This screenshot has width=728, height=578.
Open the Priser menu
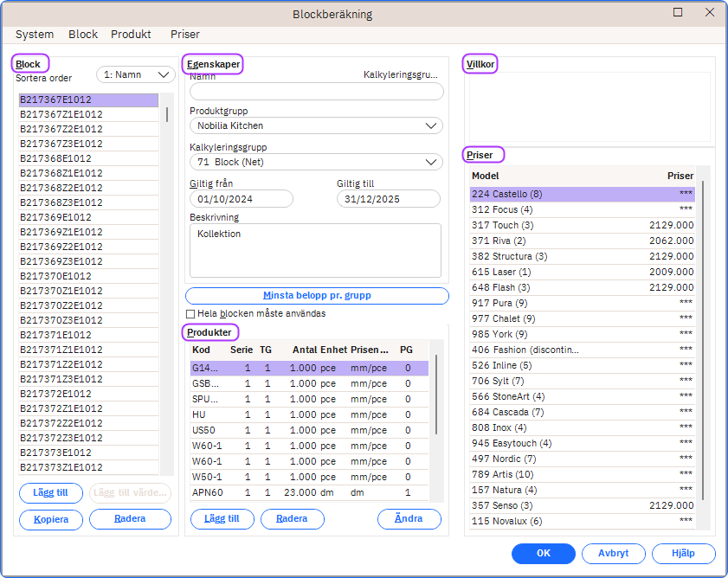coord(185,35)
